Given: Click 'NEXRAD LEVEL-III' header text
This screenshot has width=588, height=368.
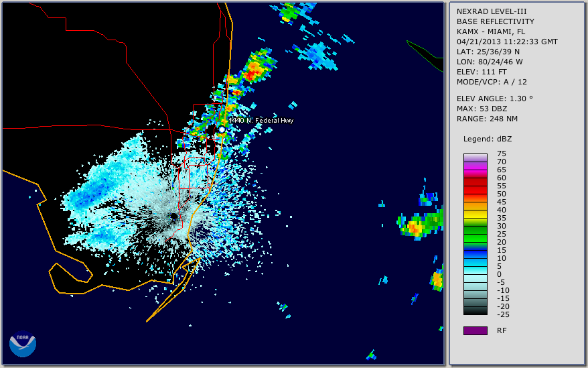Looking at the screenshot, I should coord(492,11).
